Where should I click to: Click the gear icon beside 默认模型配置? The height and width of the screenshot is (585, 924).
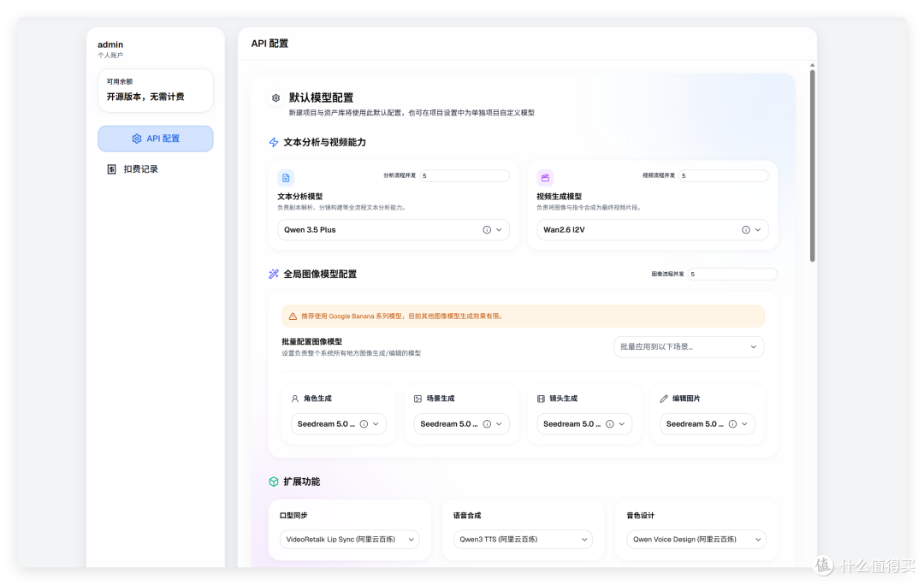click(x=275, y=98)
